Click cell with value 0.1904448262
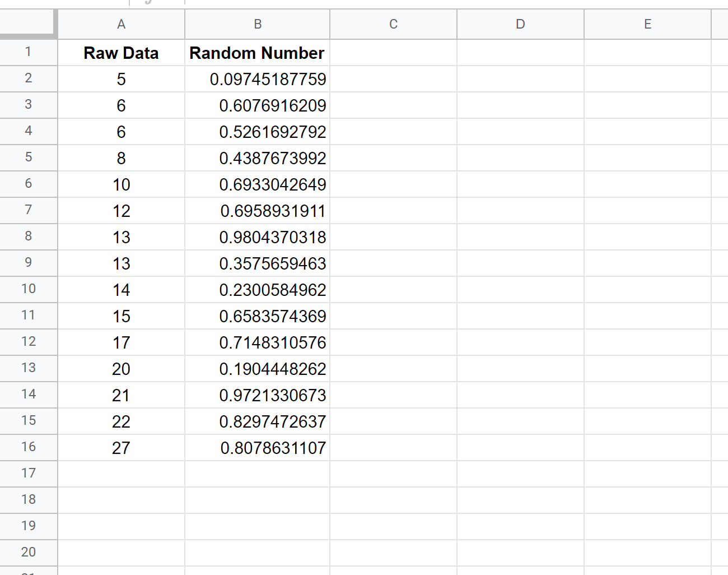Viewport: 728px width, 575px height. click(x=272, y=369)
